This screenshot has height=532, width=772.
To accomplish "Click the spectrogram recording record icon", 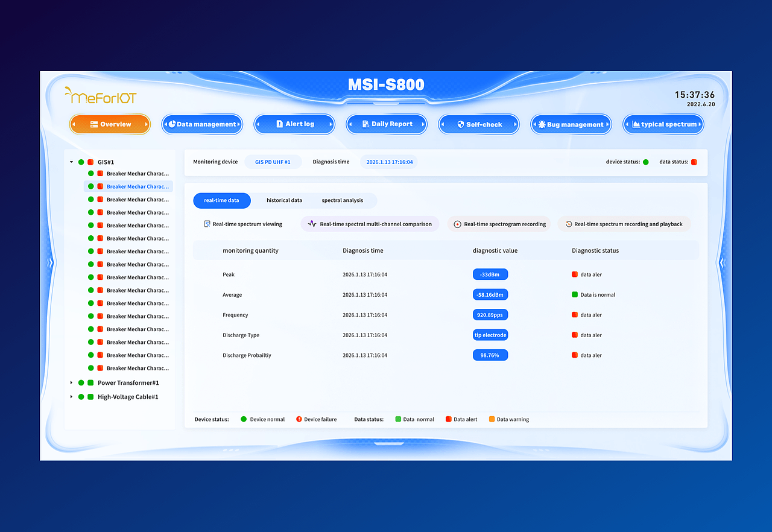I will pos(458,224).
